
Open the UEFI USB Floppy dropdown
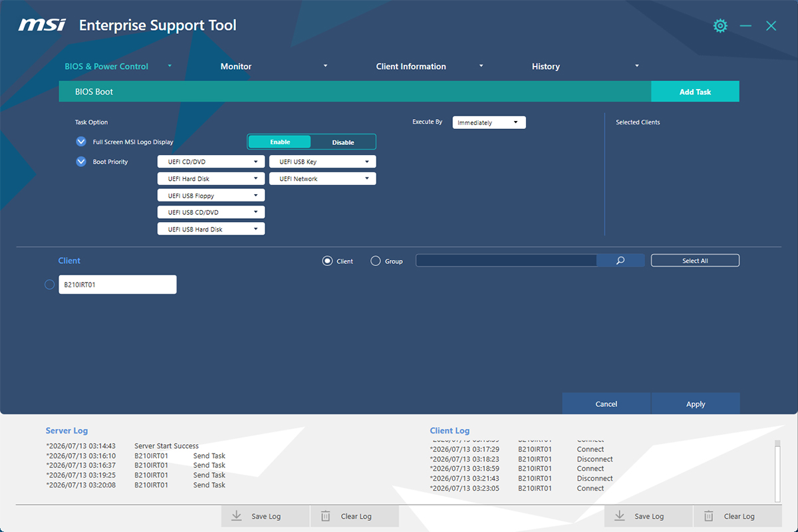211,196
